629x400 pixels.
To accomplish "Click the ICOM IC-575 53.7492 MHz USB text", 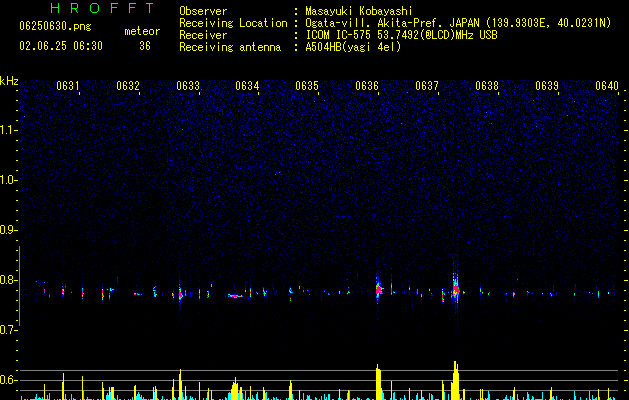I will coord(401,35).
